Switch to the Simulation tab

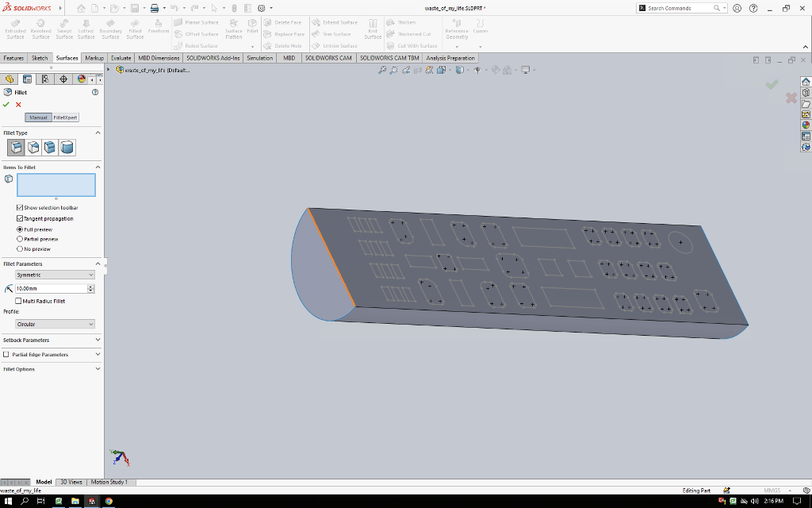(259, 58)
